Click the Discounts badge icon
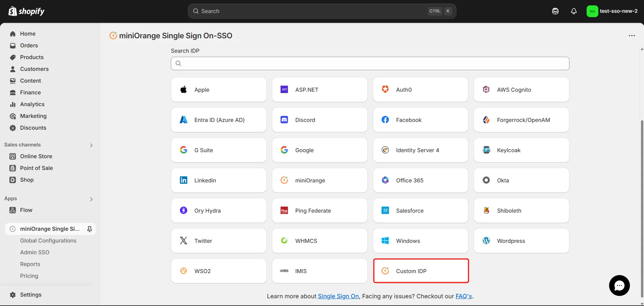 13,128
